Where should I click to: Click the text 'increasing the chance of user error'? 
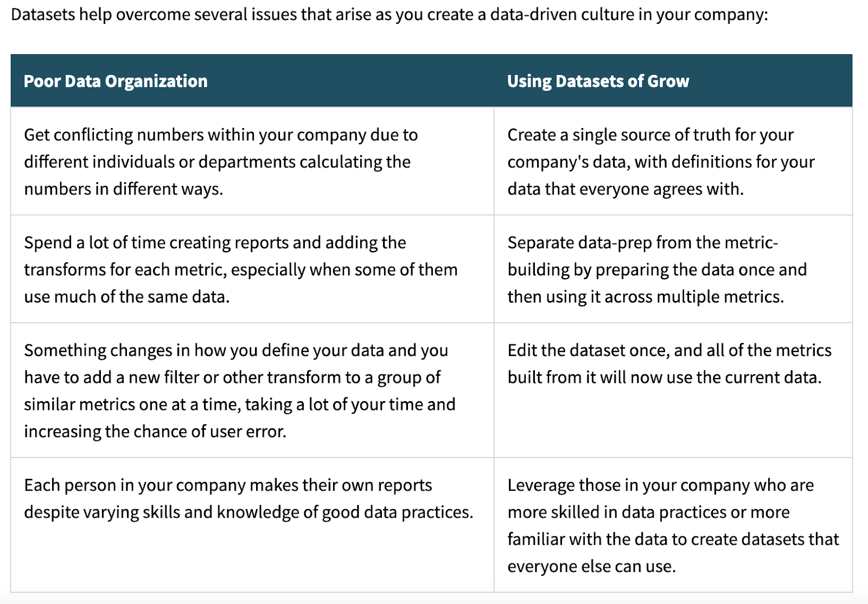(155, 432)
